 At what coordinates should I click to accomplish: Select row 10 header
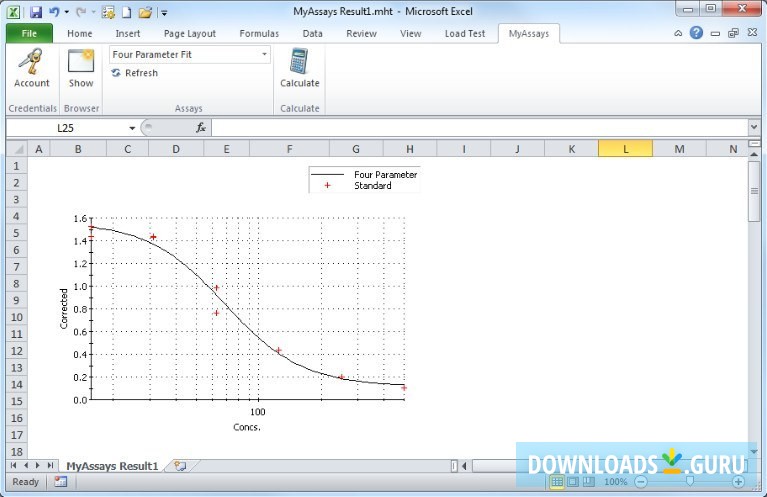point(17,317)
